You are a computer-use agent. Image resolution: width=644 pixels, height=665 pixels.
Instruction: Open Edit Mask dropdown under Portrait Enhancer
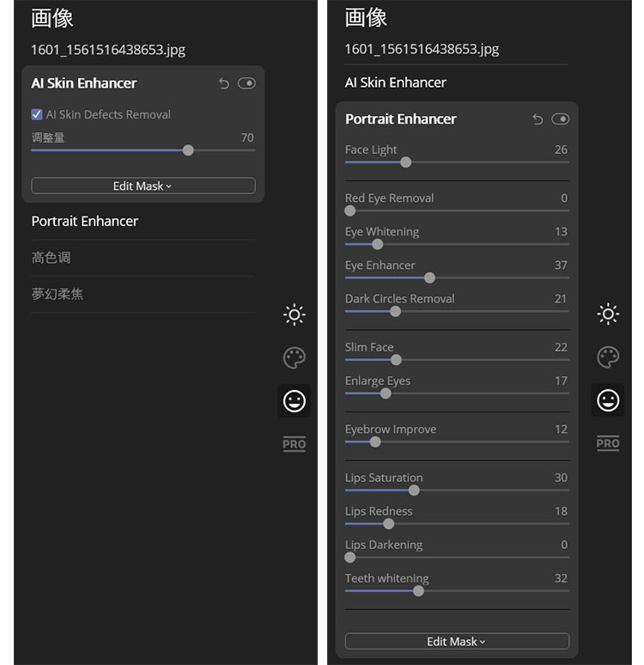click(x=457, y=641)
